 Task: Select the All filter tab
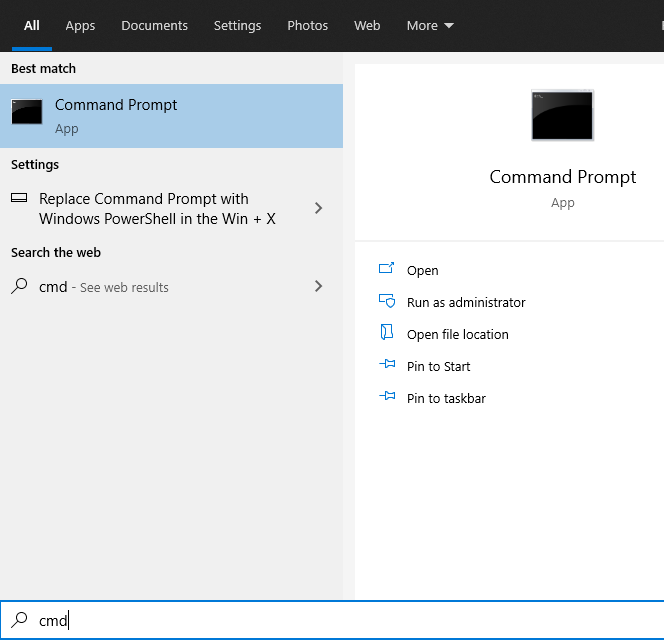click(x=32, y=26)
